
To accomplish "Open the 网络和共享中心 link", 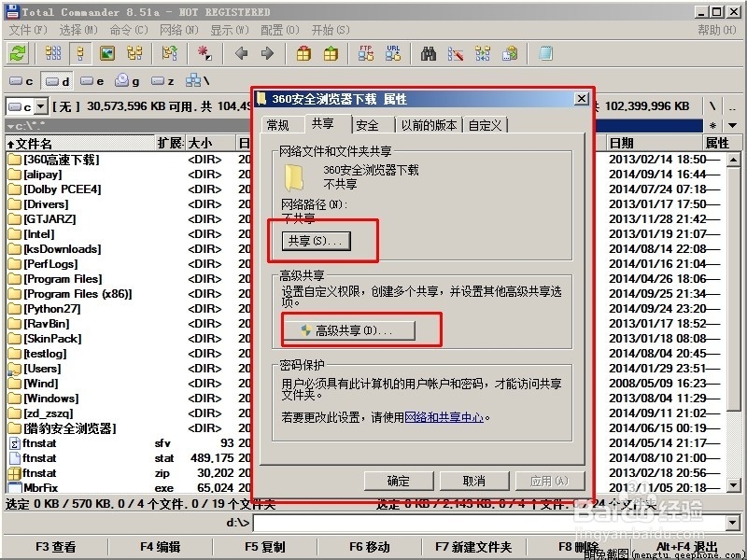I will pos(444,417).
